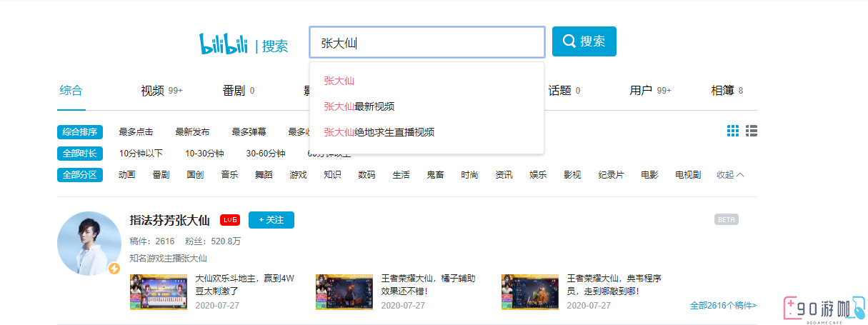
Task: Sort by 最多点击
Action: coord(136,132)
